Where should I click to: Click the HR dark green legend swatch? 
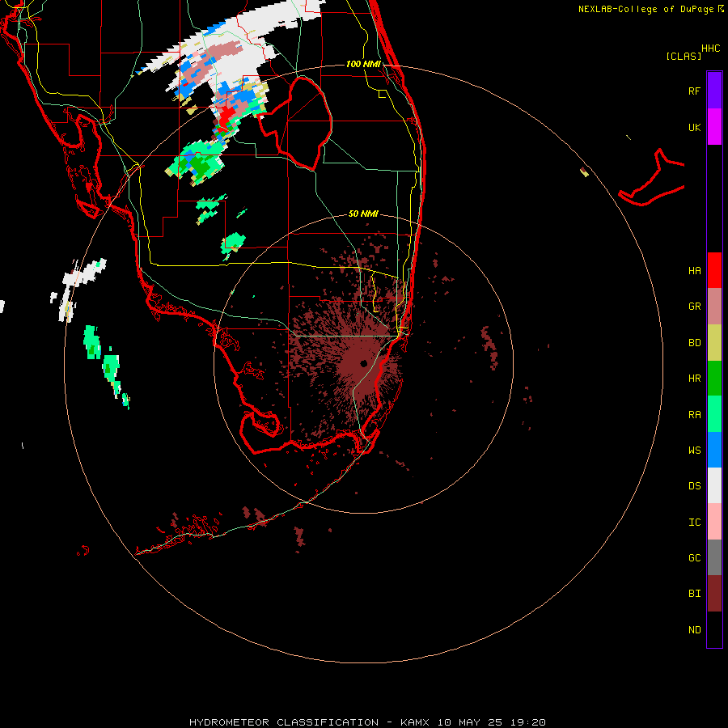pos(714,378)
